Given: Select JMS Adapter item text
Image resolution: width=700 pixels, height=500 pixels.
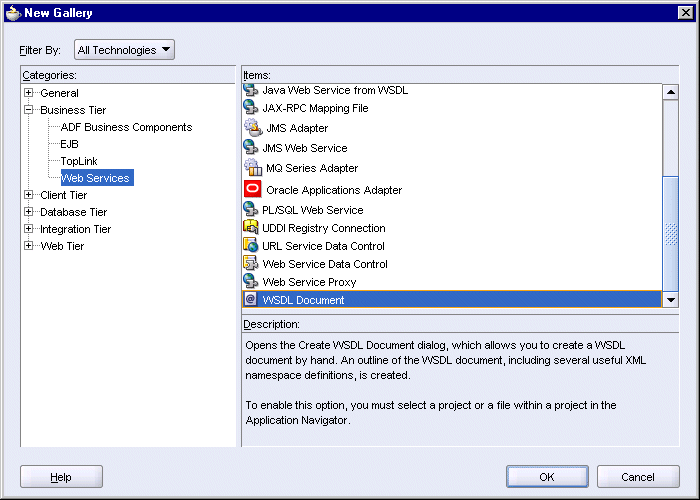Looking at the screenshot, I should [297, 128].
